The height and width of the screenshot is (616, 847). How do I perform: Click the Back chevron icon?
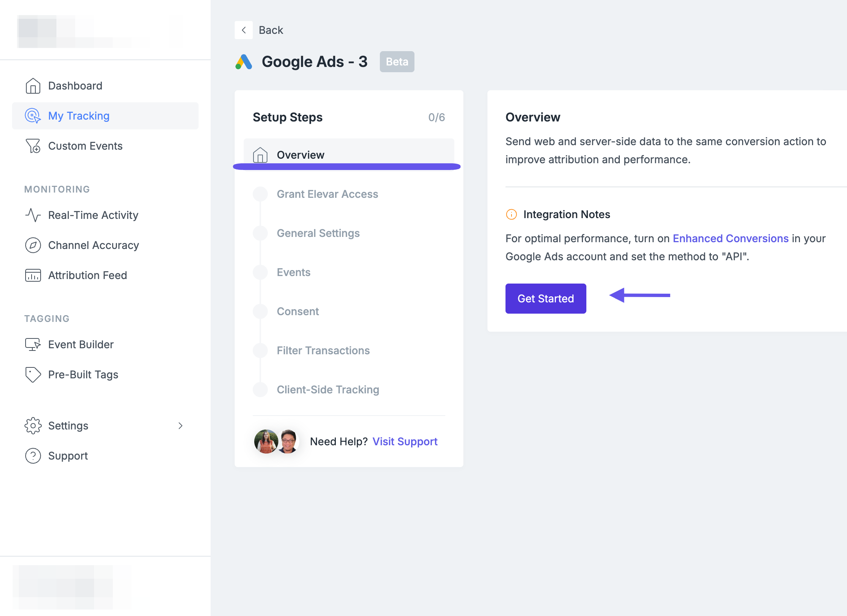click(x=244, y=30)
